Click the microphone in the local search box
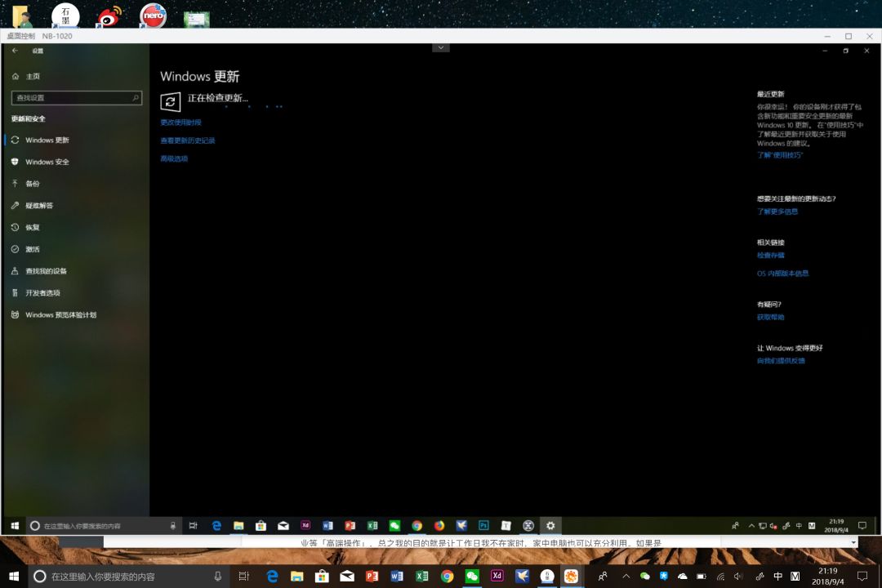882x588 pixels. click(x=218, y=577)
